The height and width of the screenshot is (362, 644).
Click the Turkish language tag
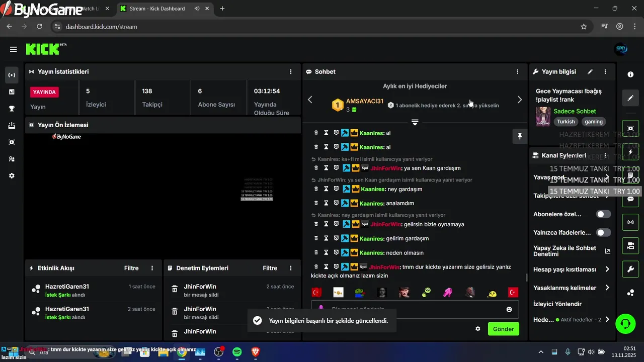[x=566, y=122]
